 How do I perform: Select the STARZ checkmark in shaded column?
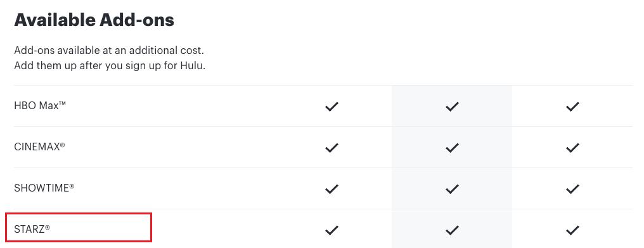point(452,230)
